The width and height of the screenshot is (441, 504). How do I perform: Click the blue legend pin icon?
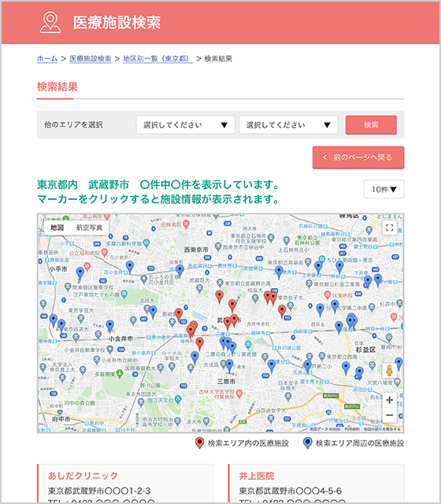pyautogui.click(x=308, y=443)
